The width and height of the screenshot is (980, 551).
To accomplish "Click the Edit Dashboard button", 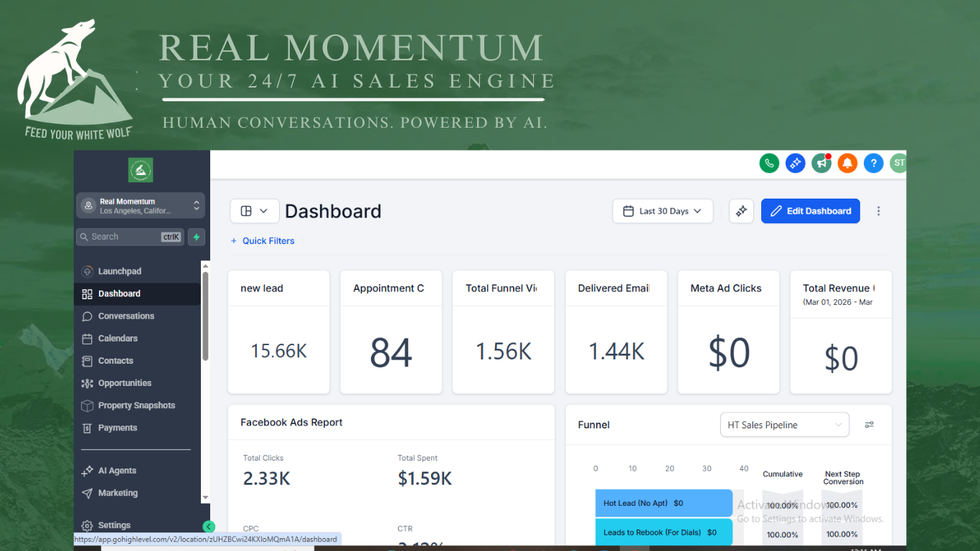I will [810, 211].
